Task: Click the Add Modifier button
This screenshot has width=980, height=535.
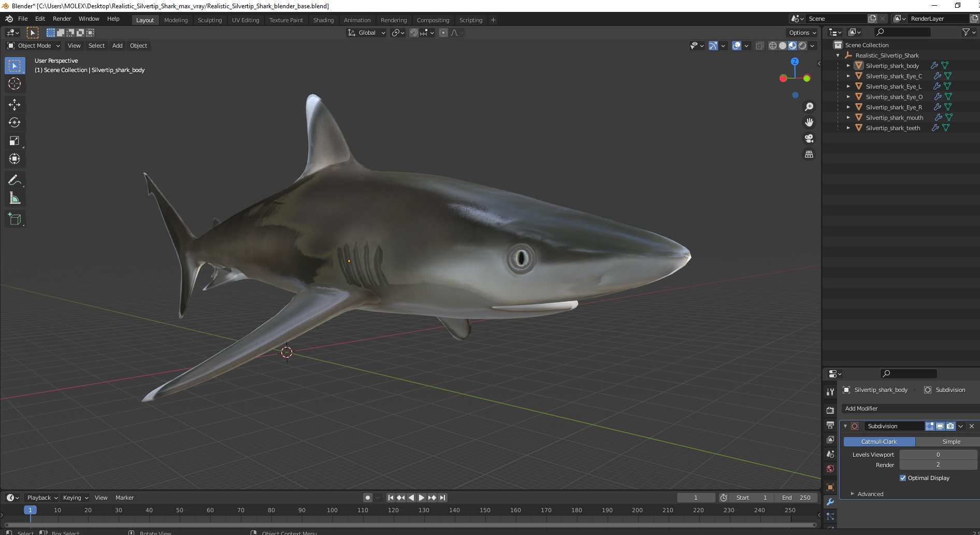Action: (910, 409)
